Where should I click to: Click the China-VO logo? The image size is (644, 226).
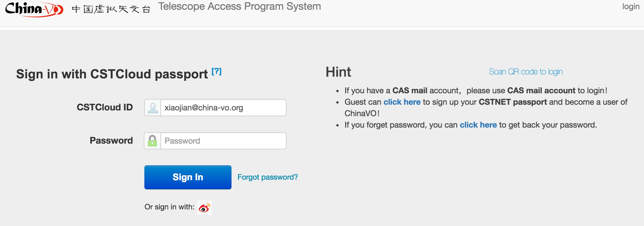(x=34, y=9)
